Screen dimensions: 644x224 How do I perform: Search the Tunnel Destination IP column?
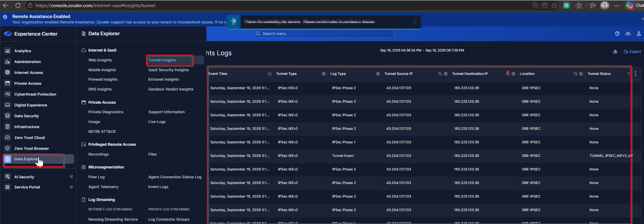(x=508, y=74)
